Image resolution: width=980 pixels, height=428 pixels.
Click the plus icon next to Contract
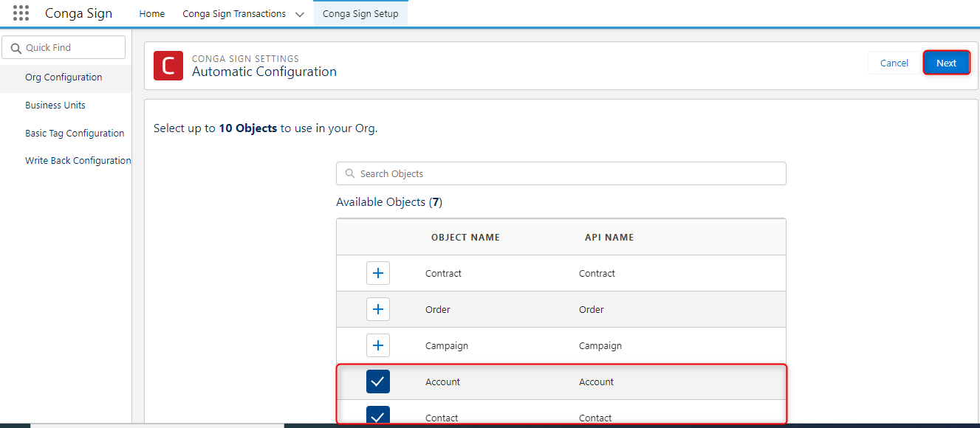(x=377, y=272)
